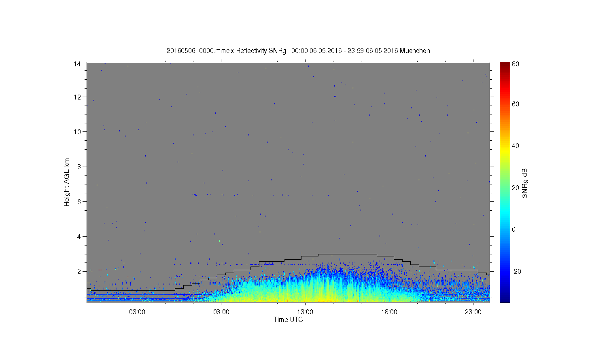The image size is (607, 364).
Task: Click the 23:00 time tick label
Action: pyautogui.click(x=473, y=312)
